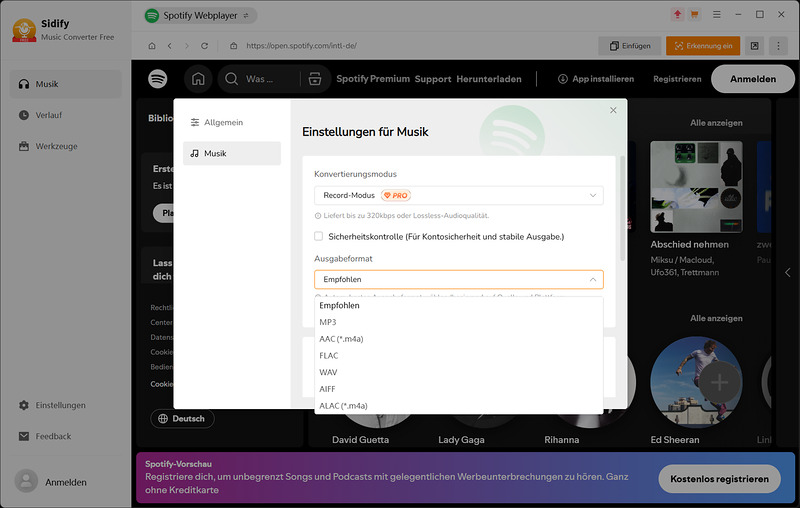Click Kostenlos registrieren button
Screen dimensions: 800x508
click(719, 479)
